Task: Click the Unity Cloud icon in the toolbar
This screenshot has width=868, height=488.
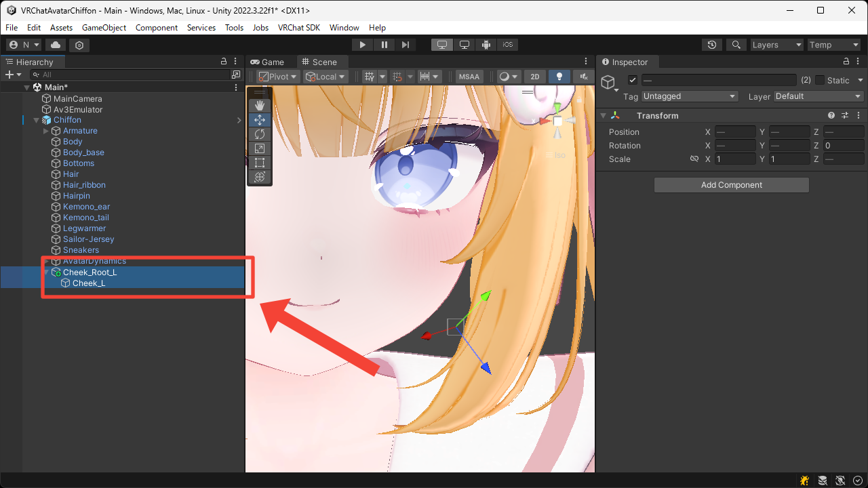Action: [55, 44]
